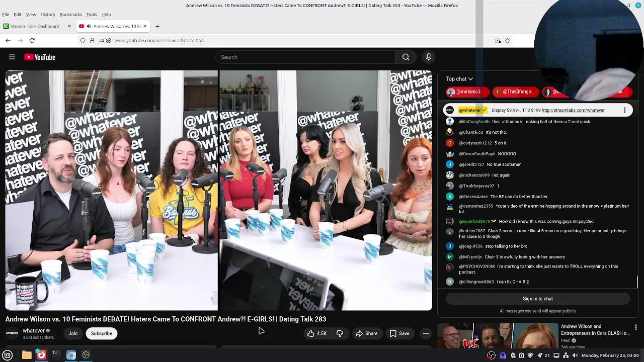Click the picture-in-picture icon in address bar
The image size is (644, 362).
coord(498,40)
